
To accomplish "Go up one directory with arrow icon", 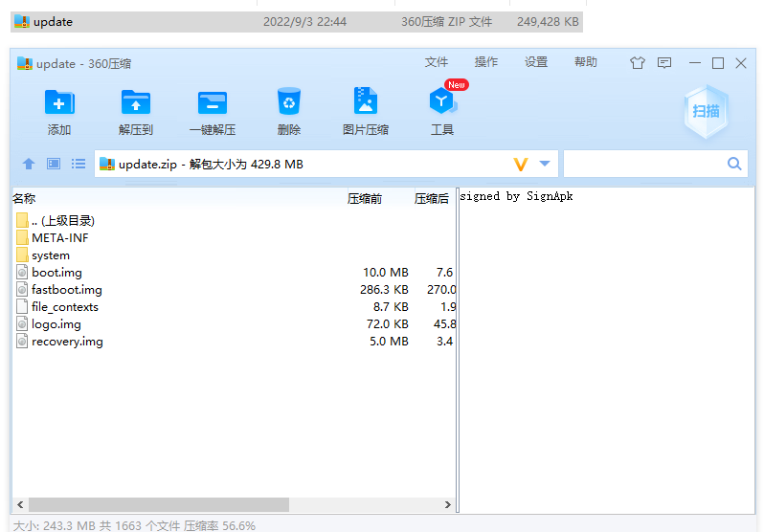I will tap(29, 165).
